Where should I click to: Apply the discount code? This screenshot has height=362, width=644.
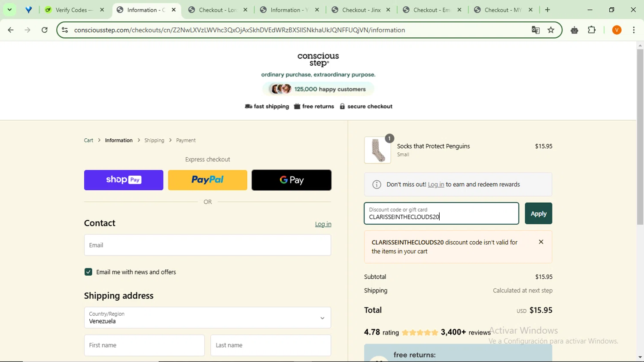[538, 213]
